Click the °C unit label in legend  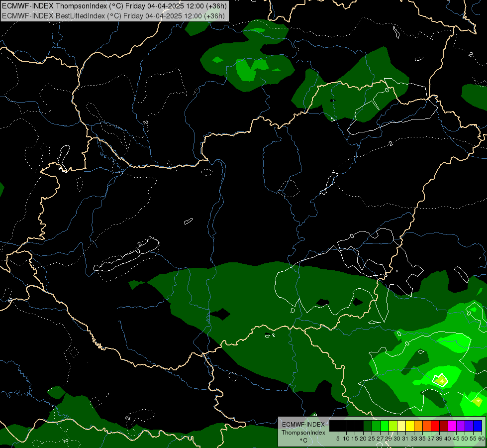[303, 440]
